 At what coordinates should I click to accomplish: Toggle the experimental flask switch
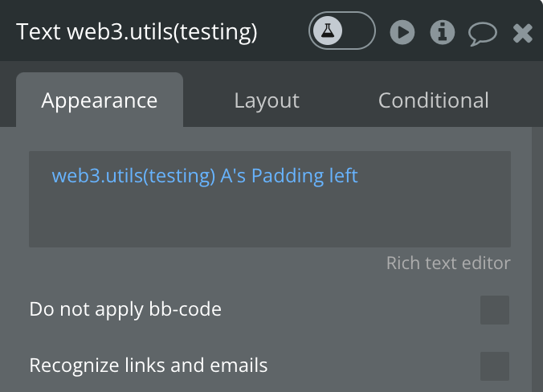point(342,31)
